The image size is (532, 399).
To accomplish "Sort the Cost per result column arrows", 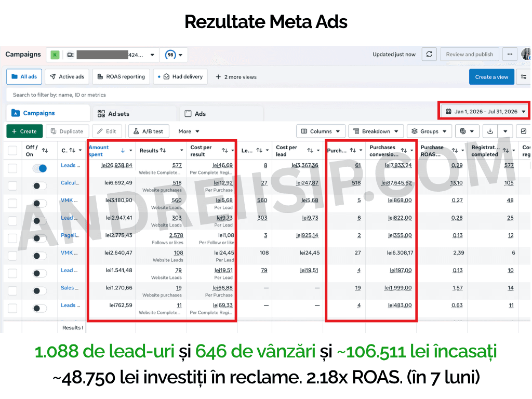I will click(x=224, y=150).
